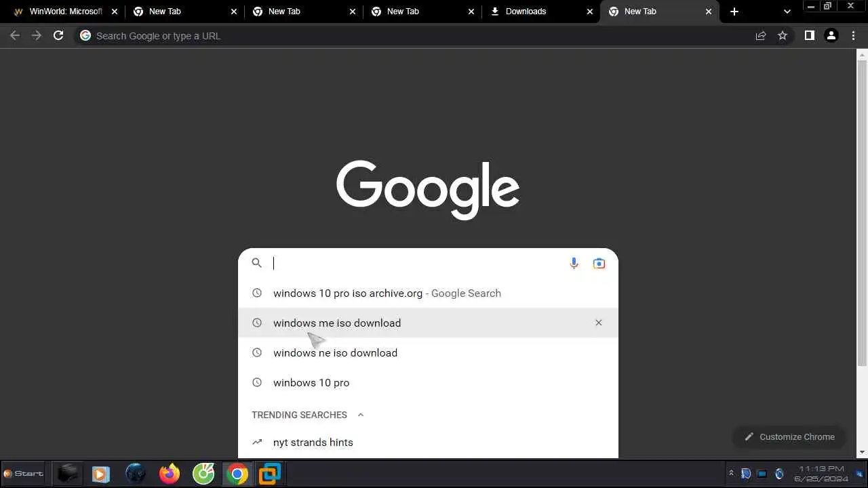Toggle the Chrome side panel
The width and height of the screenshot is (868, 488).
[809, 36]
